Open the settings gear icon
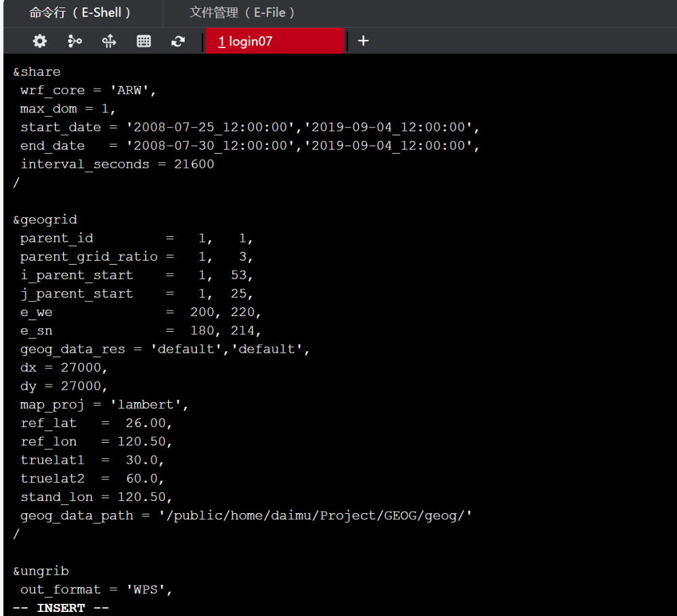 (40, 41)
